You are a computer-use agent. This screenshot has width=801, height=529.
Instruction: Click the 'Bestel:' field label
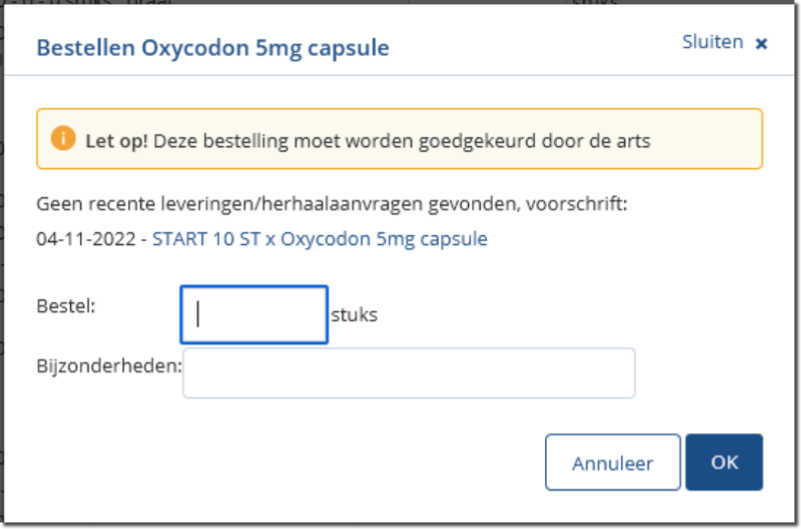[66, 306]
